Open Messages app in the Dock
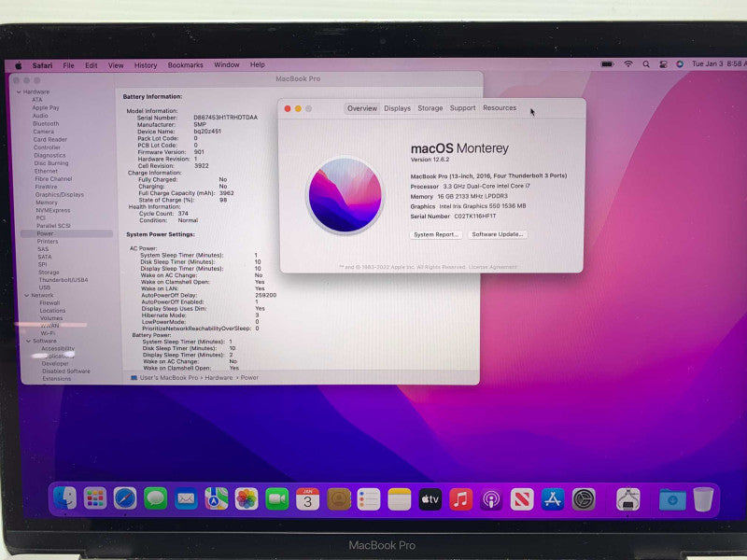Screen dimensions: 747x560 point(156,498)
